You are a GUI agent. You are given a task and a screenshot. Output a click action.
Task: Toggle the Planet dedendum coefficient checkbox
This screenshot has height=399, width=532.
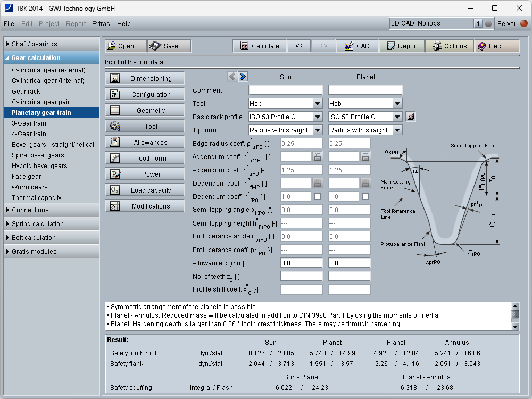pyautogui.click(x=365, y=196)
